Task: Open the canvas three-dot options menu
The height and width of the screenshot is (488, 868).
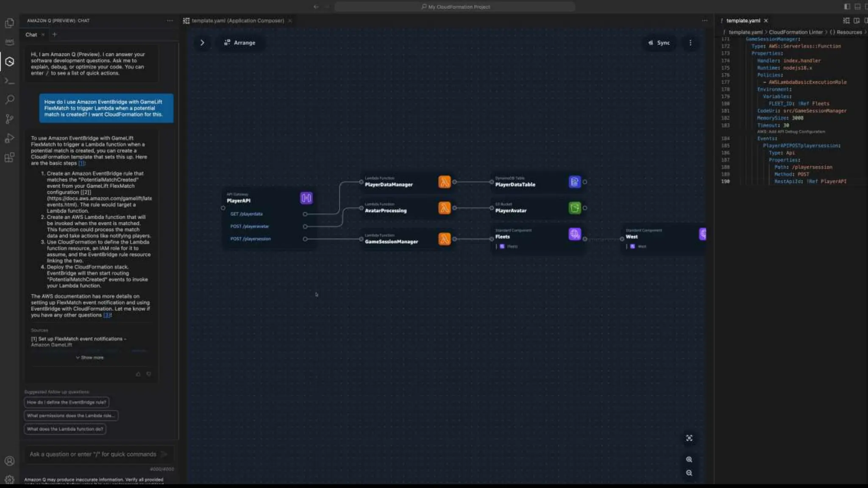Action: click(690, 43)
